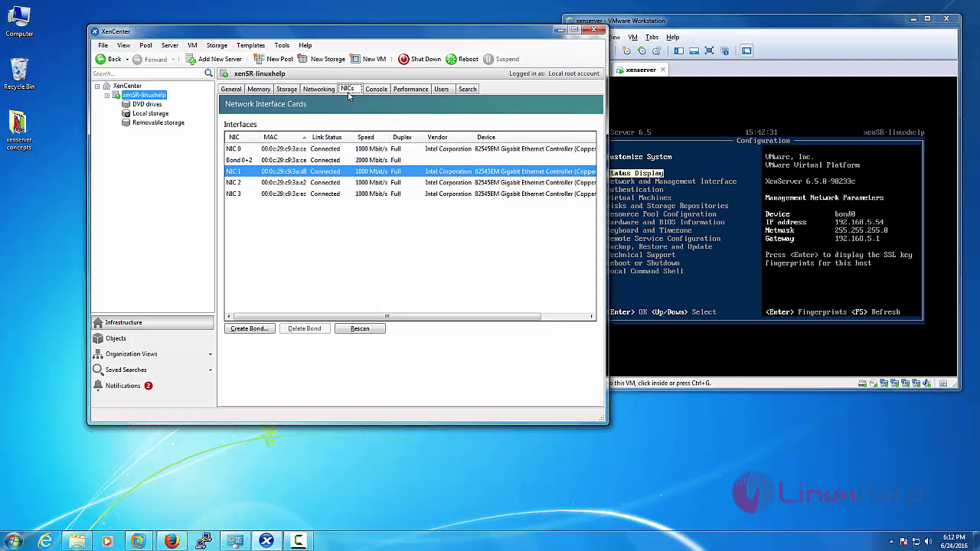Open the Server menu
Screen dimensions: 980x551
(170, 45)
